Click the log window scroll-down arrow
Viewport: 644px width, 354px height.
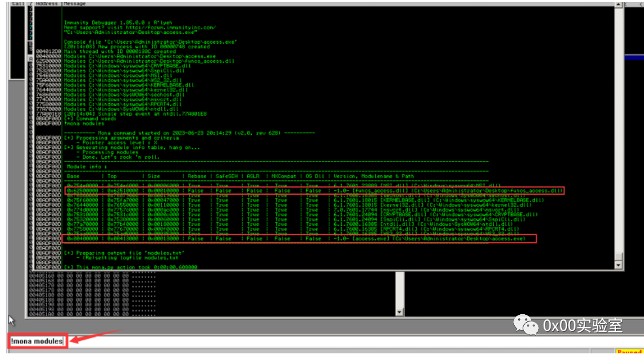coord(619,266)
